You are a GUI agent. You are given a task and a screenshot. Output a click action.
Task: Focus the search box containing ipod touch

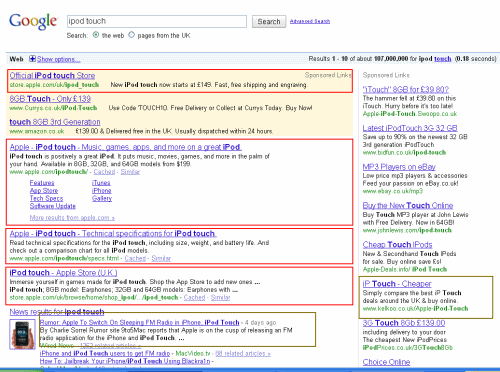(157, 21)
